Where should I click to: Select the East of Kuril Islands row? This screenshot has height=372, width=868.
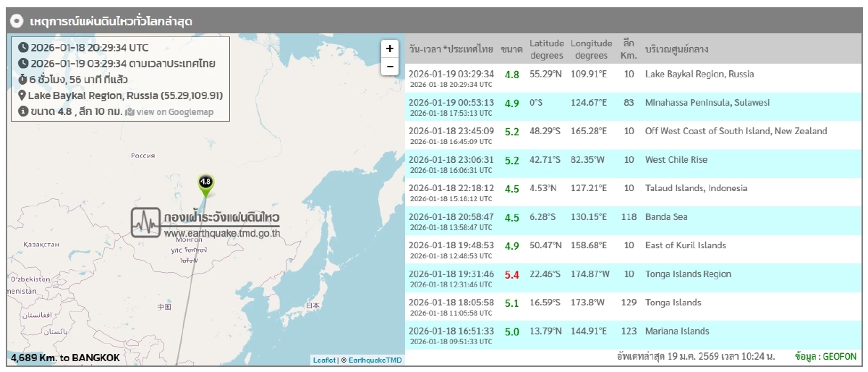tap(685, 245)
